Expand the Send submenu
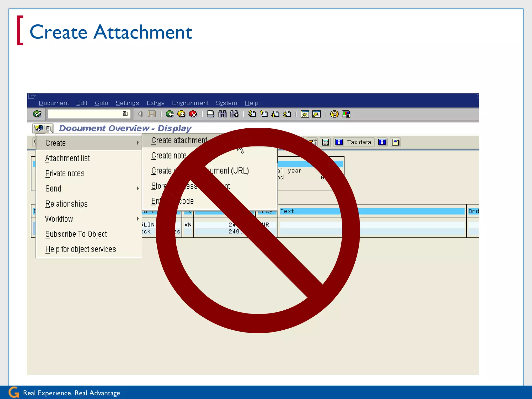The width and height of the screenshot is (532, 399). point(89,189)
